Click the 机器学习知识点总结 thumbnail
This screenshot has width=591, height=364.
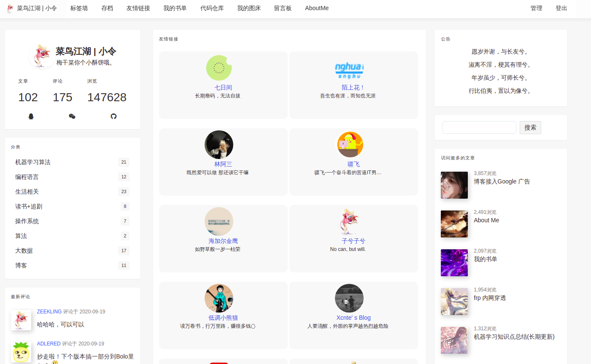(x=454, y=340)
